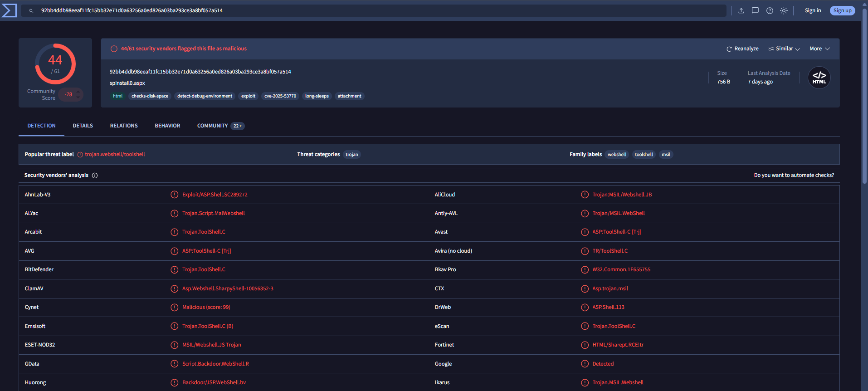This screenshot has width=868, height=391.
Task: Click the alert icon beside Ikarus detection
Action: 585,382
